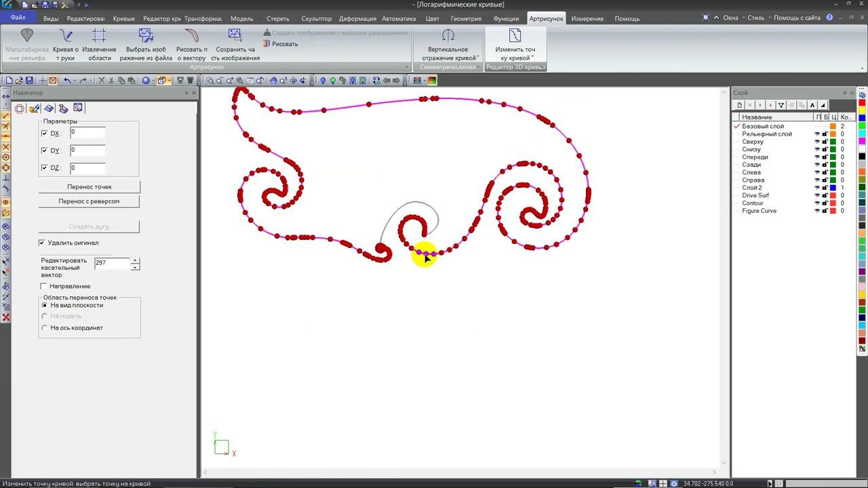Pick the yellow color swatch in palette
The height and width of the screenshot is (488, 868).
pos(863,110)
